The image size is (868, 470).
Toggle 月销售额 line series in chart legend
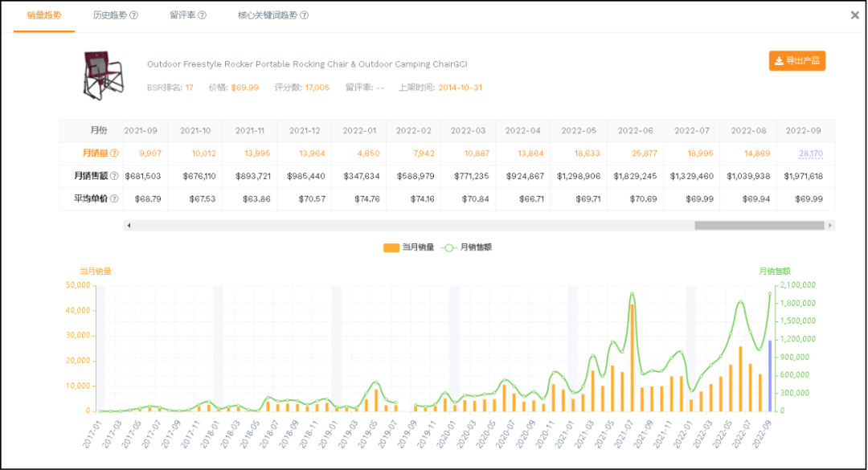click(465, 247)
